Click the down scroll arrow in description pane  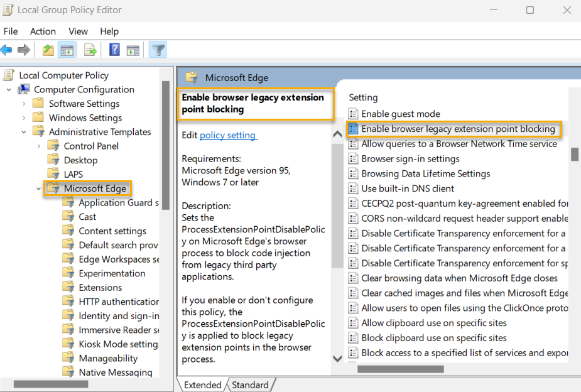(337, 359)
